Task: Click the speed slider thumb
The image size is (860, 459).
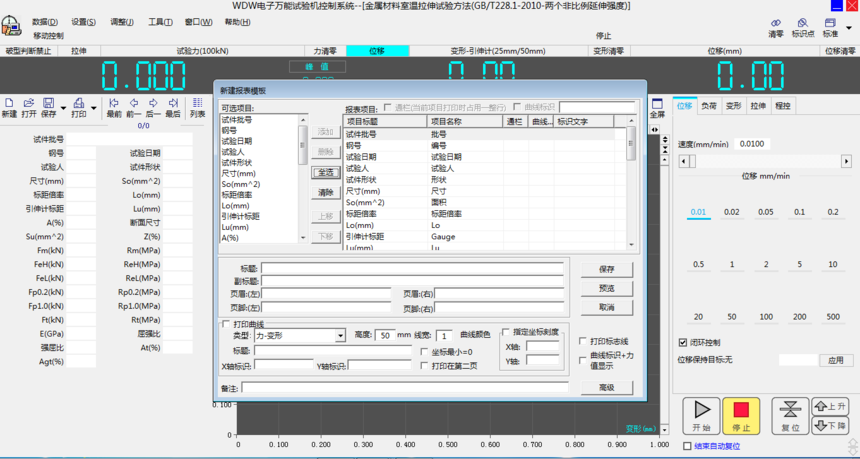Action: click(692, 162)
